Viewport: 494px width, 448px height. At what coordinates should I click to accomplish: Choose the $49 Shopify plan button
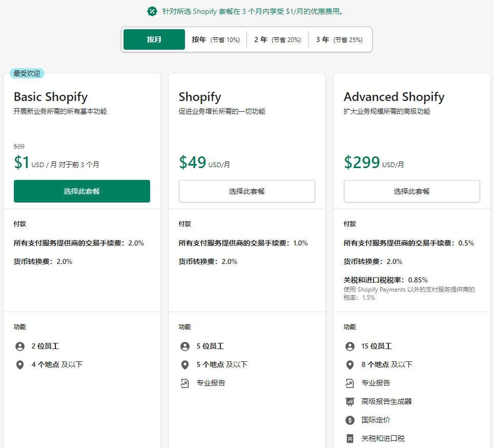[247, 191]
